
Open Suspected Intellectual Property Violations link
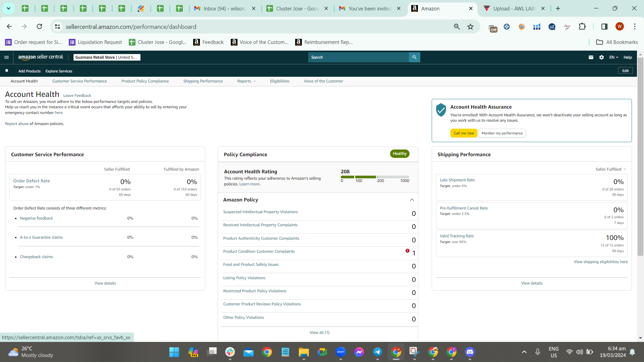(260, 212)
